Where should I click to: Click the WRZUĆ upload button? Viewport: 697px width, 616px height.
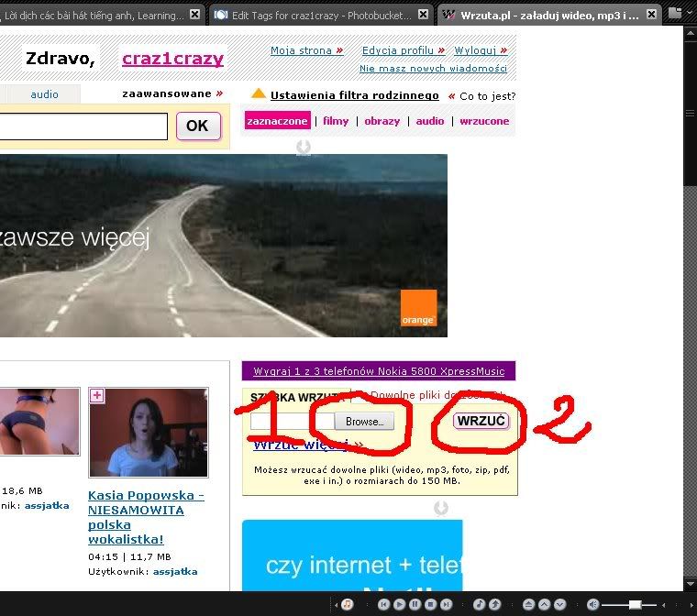click(x=481, y=421)
